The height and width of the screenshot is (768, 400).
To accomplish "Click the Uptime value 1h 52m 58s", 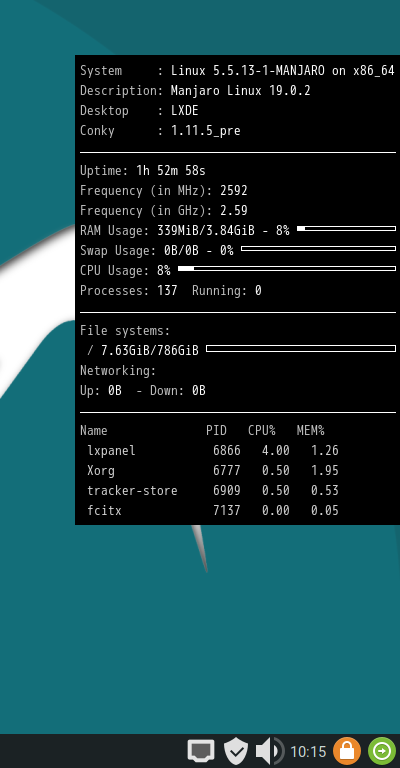I will pyautogui.click(x=171, y=171).
